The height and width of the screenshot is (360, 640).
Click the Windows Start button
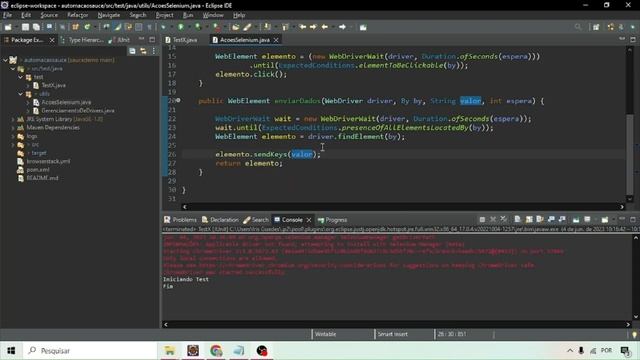(11, 351)
